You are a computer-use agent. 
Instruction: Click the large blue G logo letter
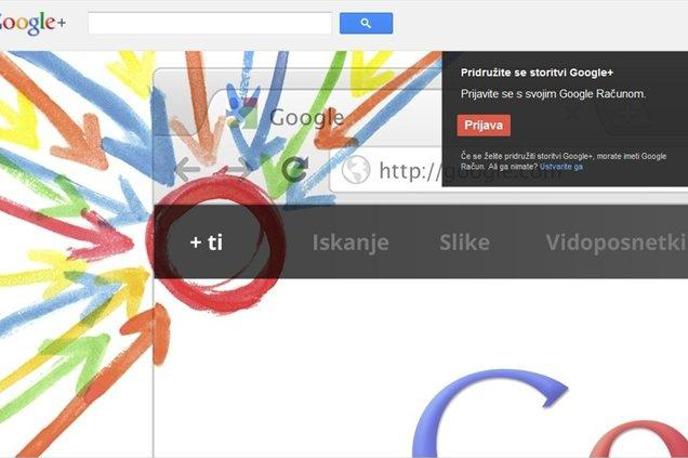coord(489,413)
